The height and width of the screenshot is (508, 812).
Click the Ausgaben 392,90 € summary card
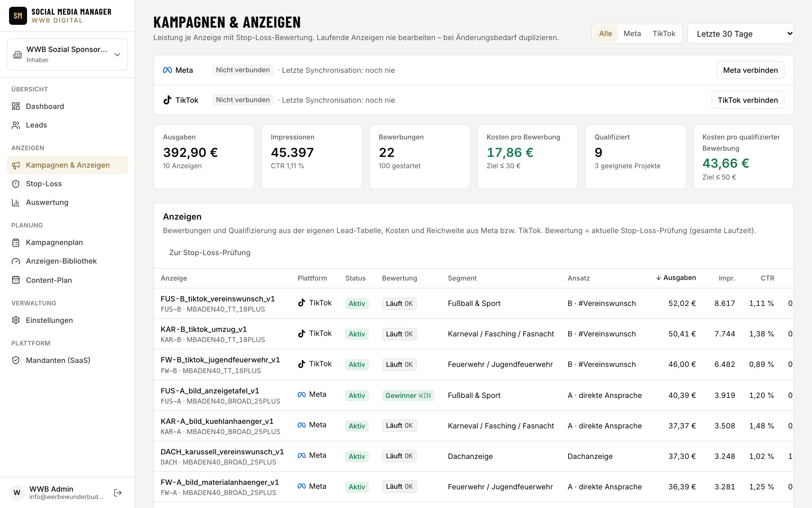(204, 157)
